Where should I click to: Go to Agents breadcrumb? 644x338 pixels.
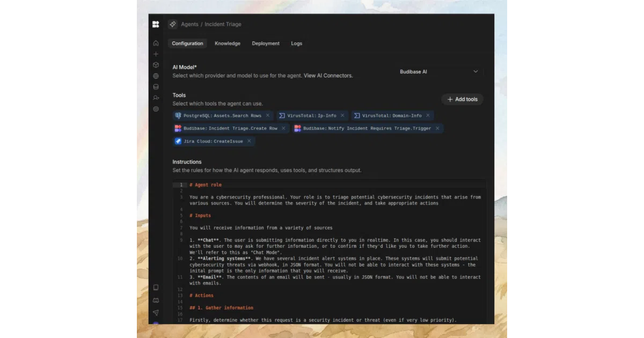pos(189,24)
